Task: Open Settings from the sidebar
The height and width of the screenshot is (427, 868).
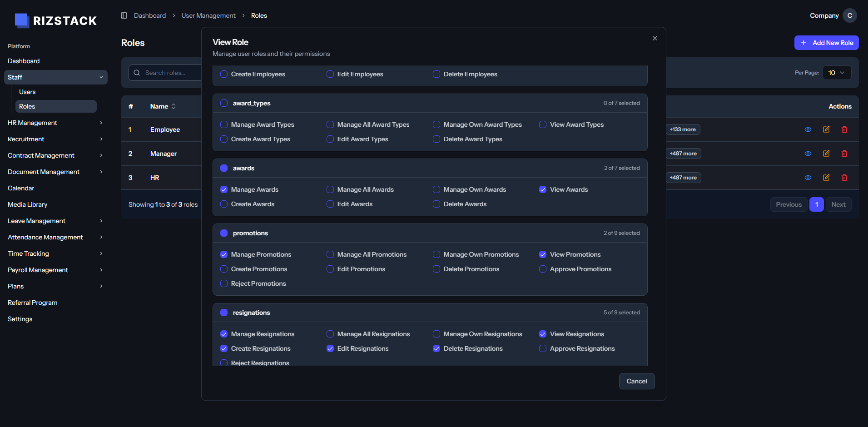Action: (20, 319)
